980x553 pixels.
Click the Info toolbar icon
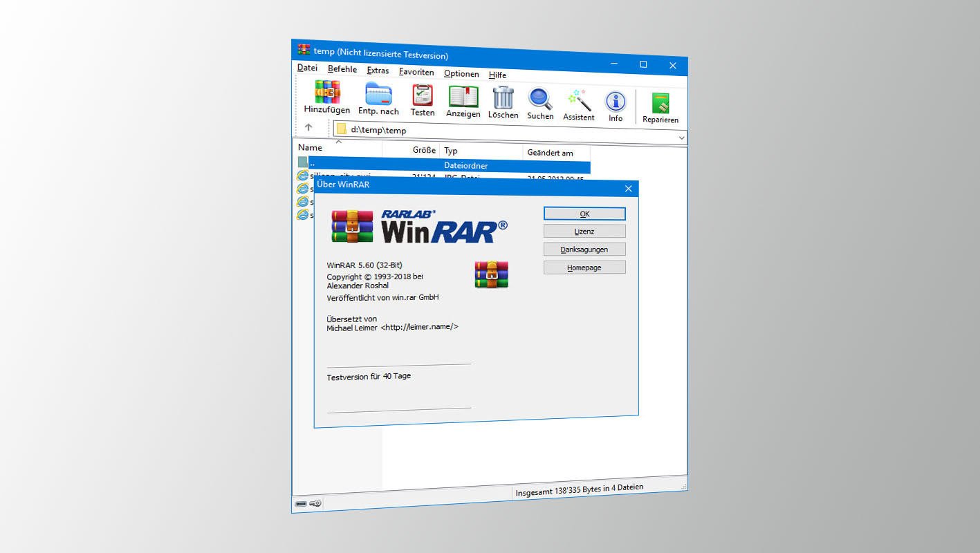[x=615, y=102]
